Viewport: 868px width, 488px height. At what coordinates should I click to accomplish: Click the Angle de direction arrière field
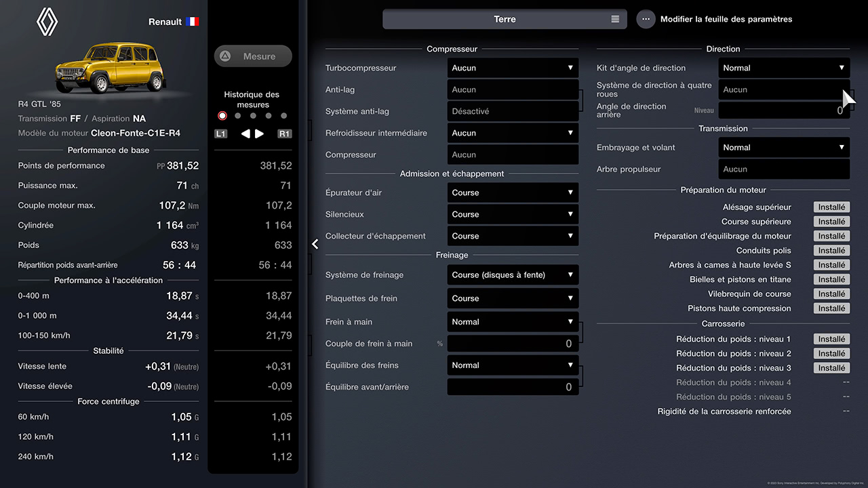784,110
